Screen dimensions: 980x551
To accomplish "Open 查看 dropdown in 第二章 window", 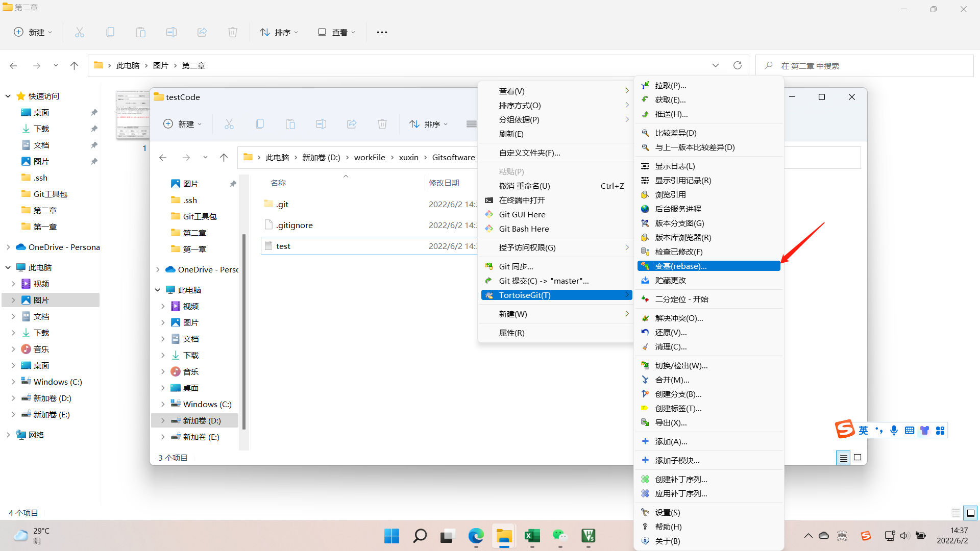I will click(x=336, y=32).
